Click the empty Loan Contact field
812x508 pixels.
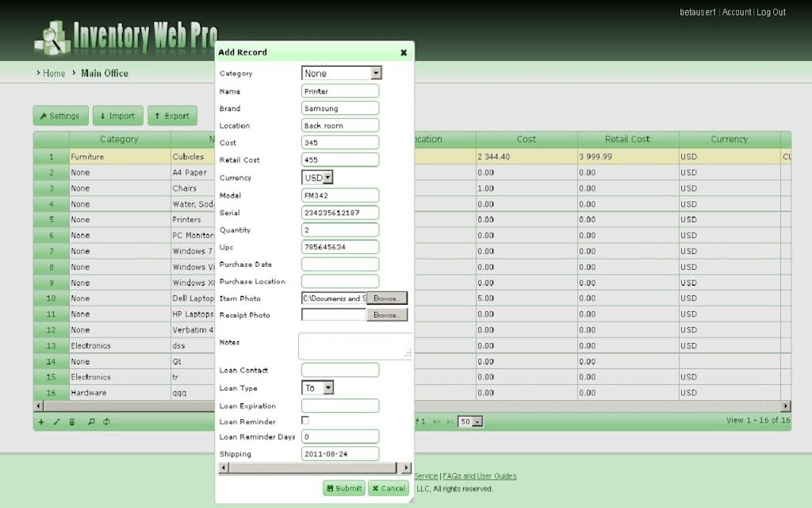(x=340, y=370)
